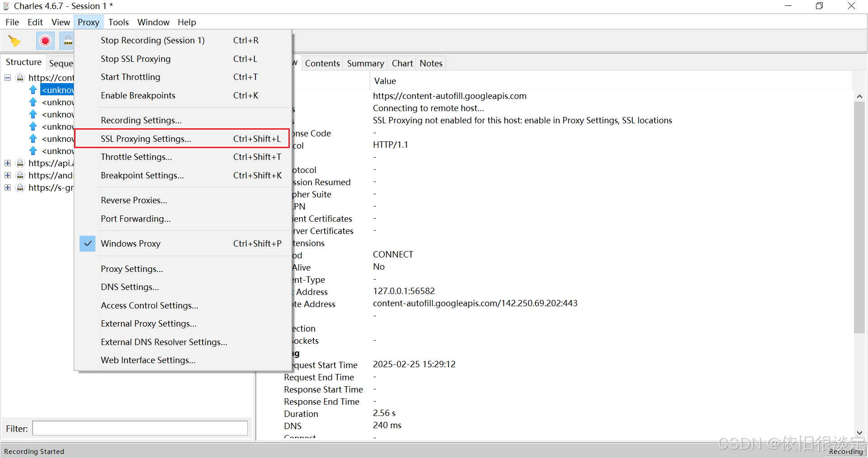Select Start Throttling menu item
Viewport: 868px width, 458px height.
pos(183,77)
